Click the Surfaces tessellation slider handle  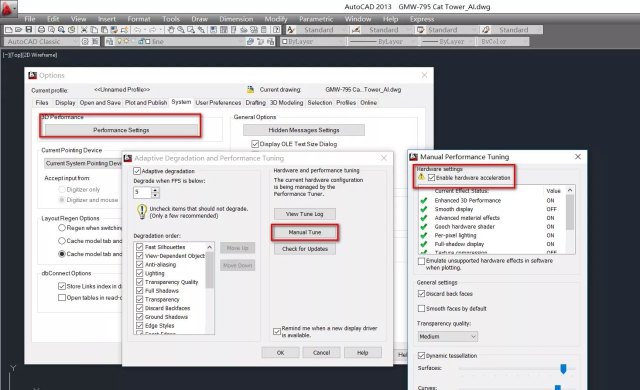point(563,369)
